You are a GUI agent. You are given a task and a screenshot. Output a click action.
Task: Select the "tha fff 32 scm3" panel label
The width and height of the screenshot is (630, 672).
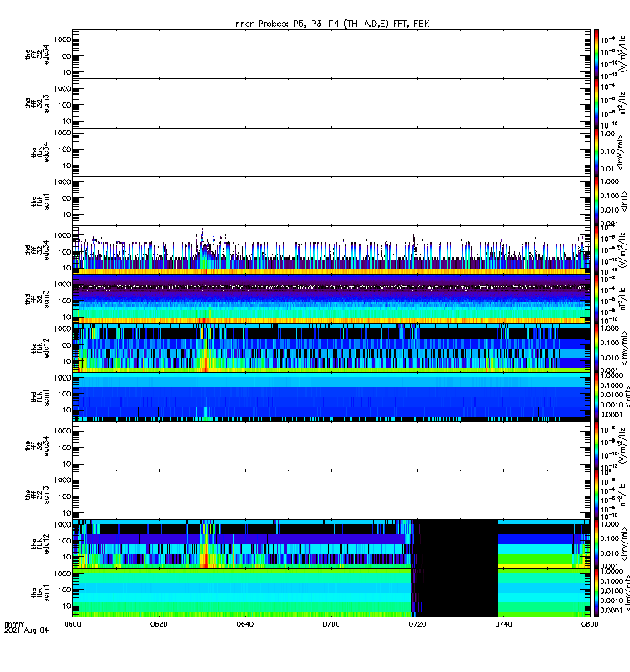coord(37,103)
